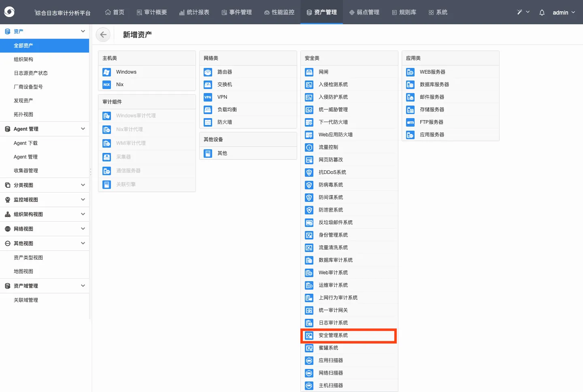This screenshot has width=583, height=392.
Task: Open the 地图视图 sidebar link
Action: pos(23,271)
